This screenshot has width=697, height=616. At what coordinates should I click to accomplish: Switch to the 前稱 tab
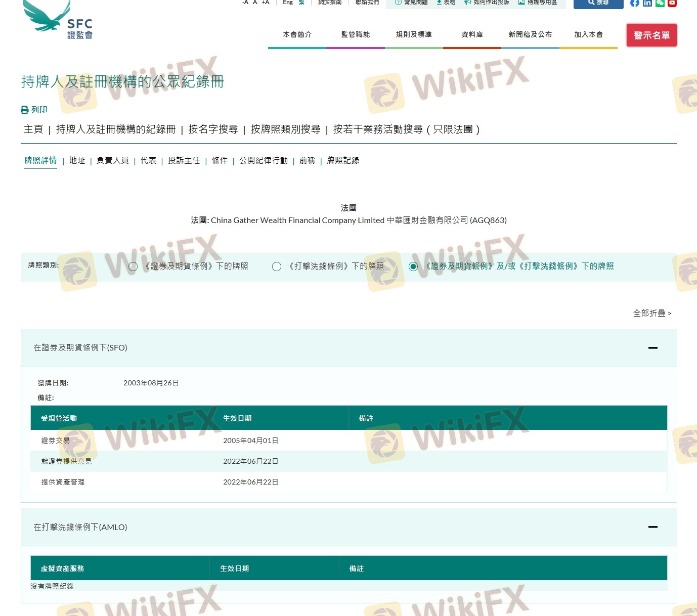click(x=308, y=160)
